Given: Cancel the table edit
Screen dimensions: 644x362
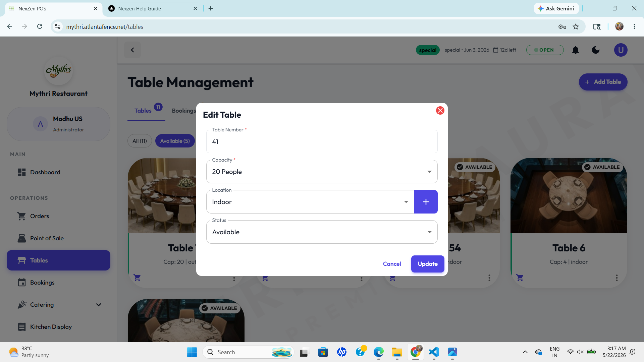Looking at the screenshot, I should pos(392,264).
